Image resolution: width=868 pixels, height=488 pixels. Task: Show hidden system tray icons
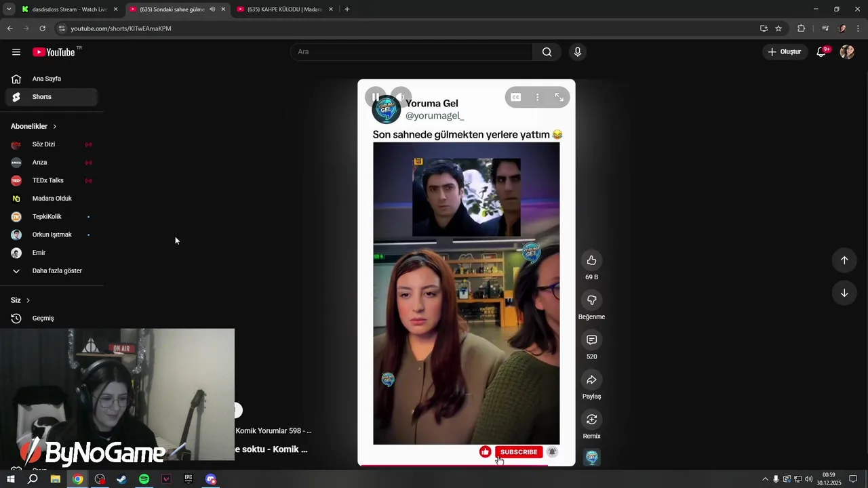pyautogui.click(x=766, y=479)
